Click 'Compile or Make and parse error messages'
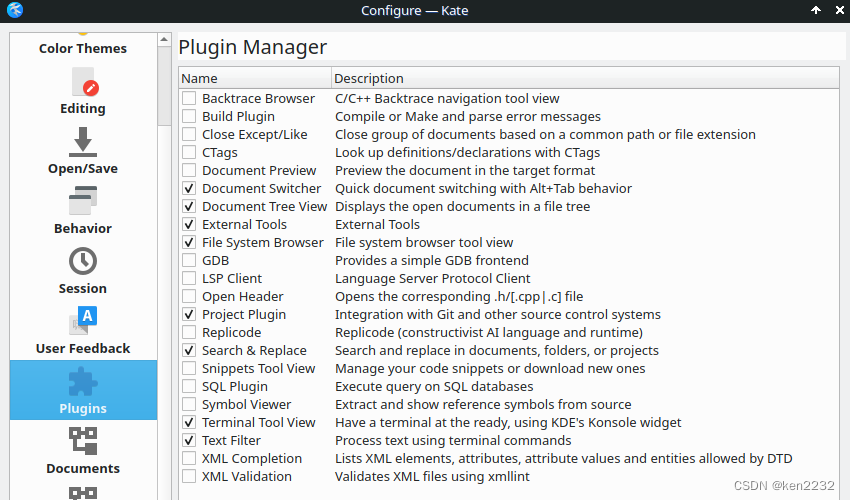This screenshot has width=850, height=500. [468, 116]
